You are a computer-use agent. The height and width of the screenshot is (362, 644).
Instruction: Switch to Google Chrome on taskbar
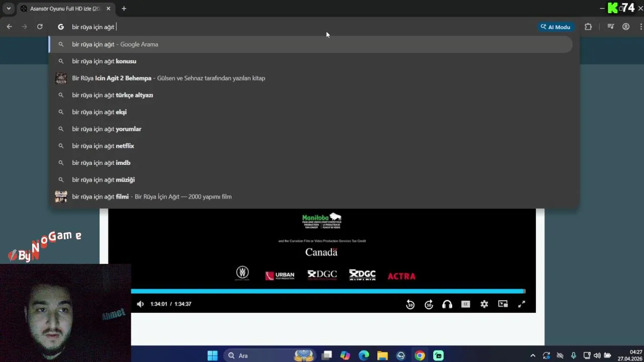click(420, 355)
